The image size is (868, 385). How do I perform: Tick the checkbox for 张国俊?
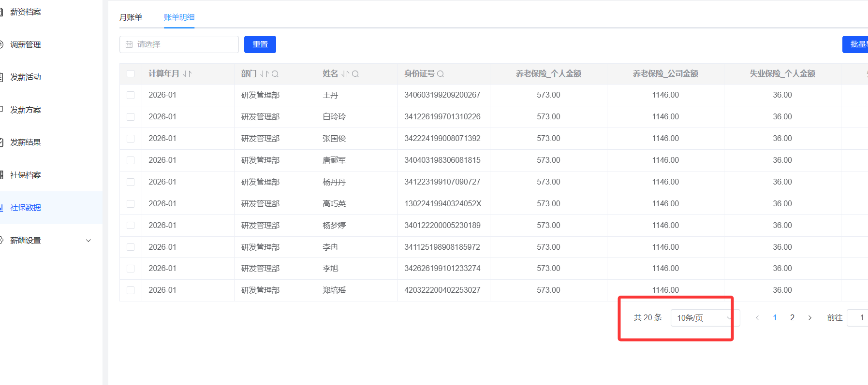(131, 139)
